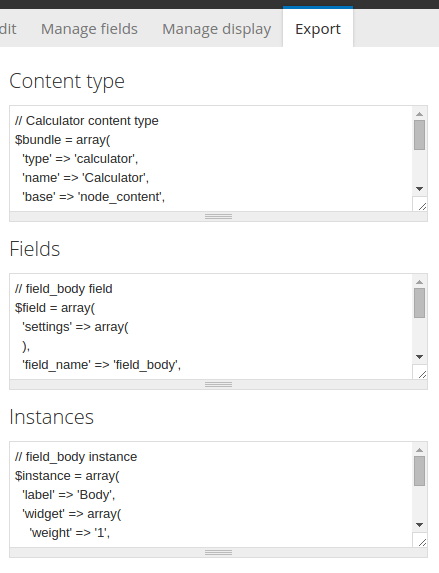439x573 pixels.
Task: Open the partially visible Edit tab
Action: click(x=8, y=29)
